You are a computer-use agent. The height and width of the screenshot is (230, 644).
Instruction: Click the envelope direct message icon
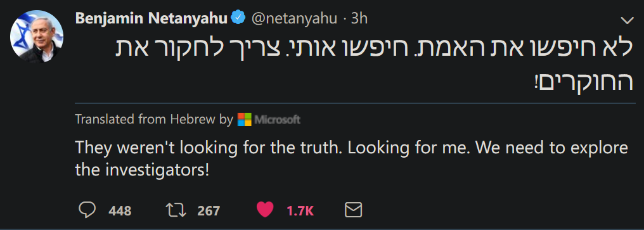pyautogui.click(x=353, y=210)
